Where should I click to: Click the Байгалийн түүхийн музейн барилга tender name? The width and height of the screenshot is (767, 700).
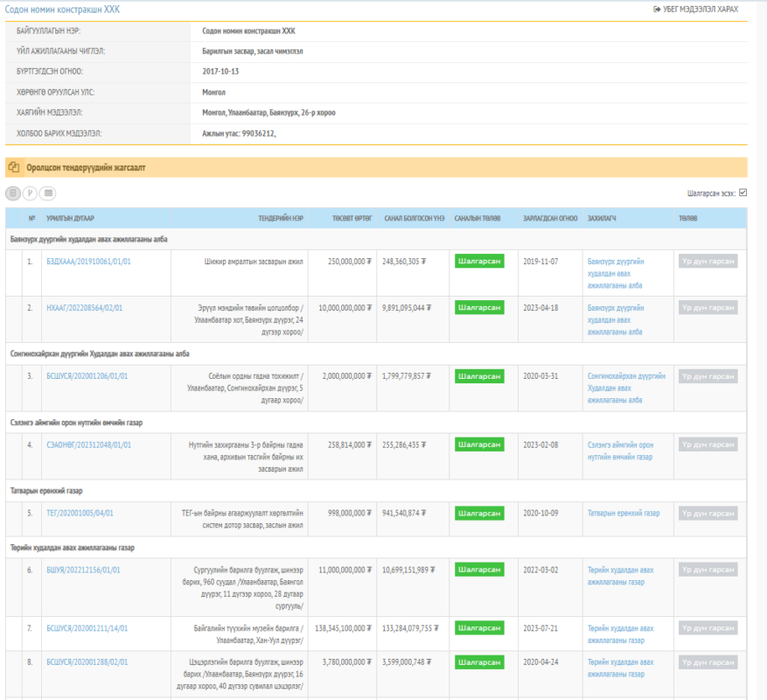click(248, 633)
